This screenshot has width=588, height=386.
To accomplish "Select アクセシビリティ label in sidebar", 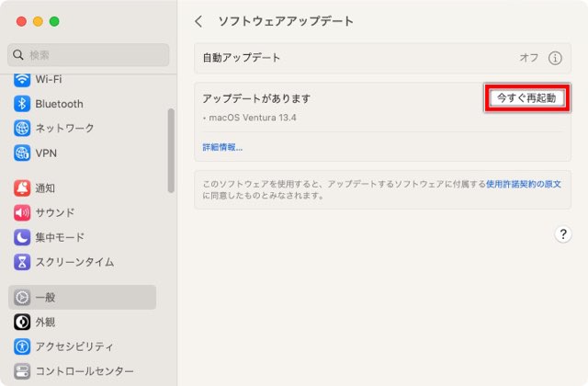I will 73,346.
